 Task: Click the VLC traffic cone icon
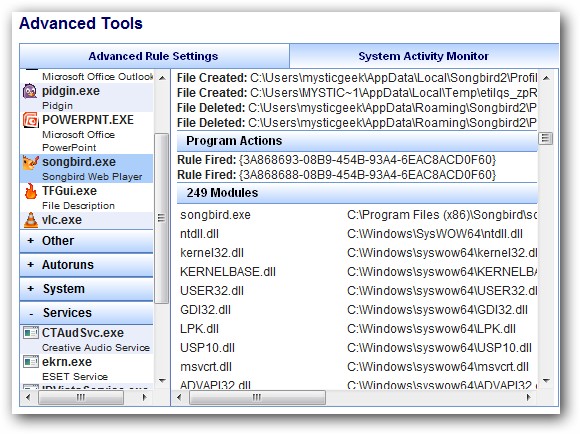pos(31,220)
